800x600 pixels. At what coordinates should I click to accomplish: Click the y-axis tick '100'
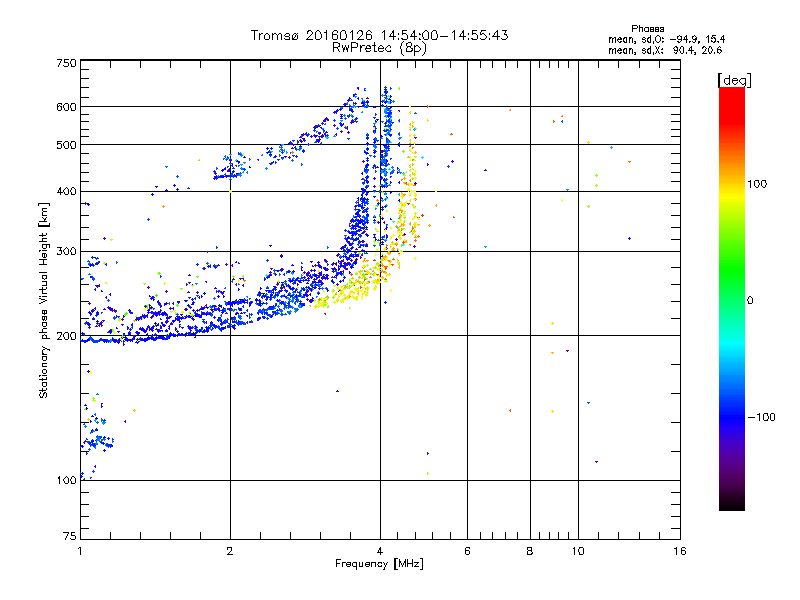(x=66, y=481)
